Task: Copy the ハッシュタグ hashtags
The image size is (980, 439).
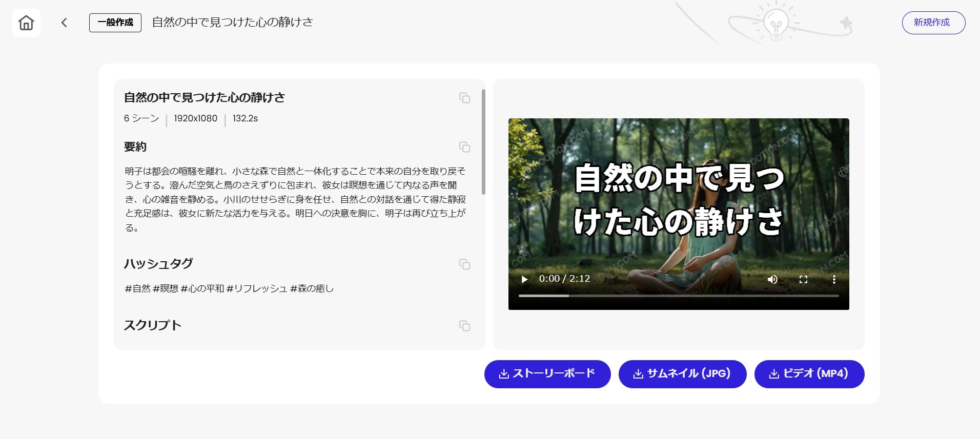Action: [x=464, y=264]
